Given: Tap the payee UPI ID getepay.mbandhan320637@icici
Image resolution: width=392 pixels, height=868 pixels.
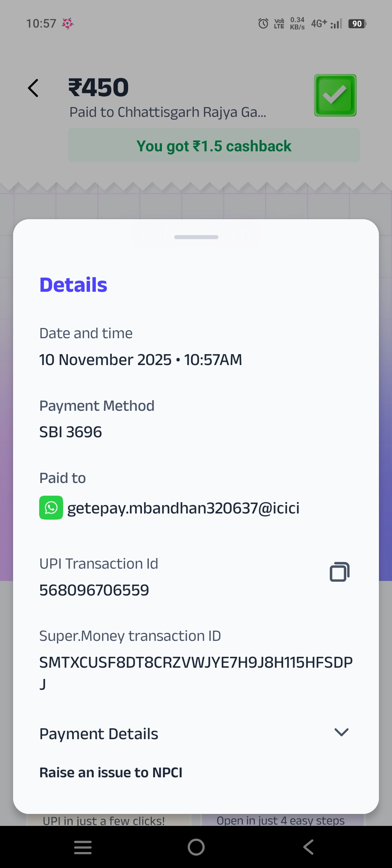Looking at the screenshot, I should pyautogui.click(x=183, y=508).
